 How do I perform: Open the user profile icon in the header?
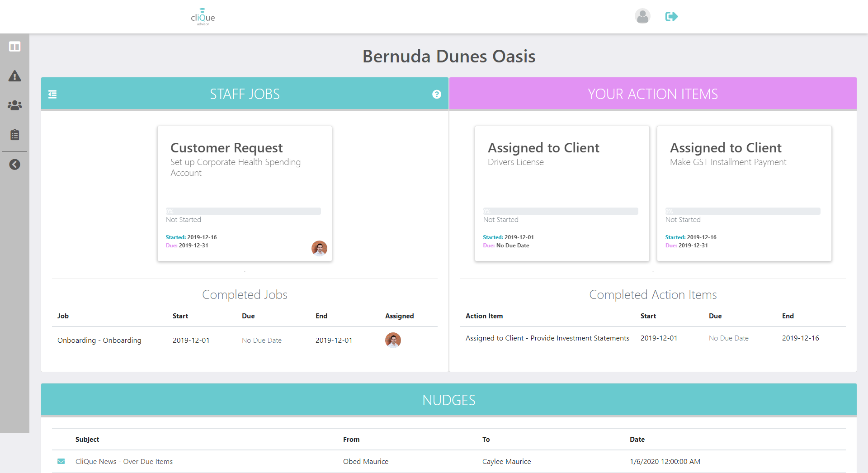[642, 16]
